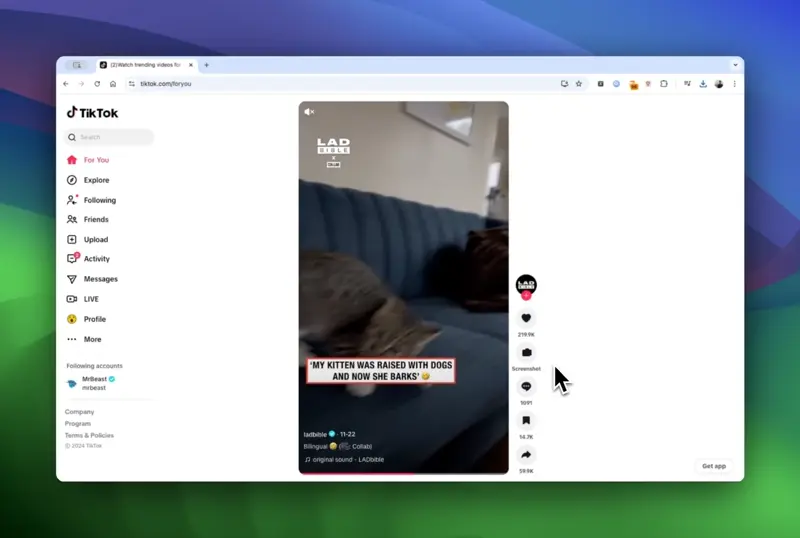Open the Friends page
The height and width of the screenshot is (538, 800).
tap(88, 219)
